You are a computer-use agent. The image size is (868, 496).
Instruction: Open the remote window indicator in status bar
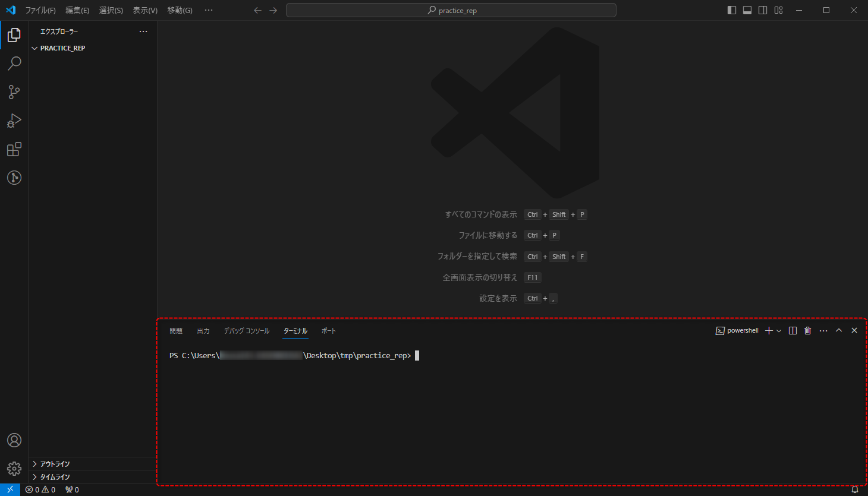[10, 489]
